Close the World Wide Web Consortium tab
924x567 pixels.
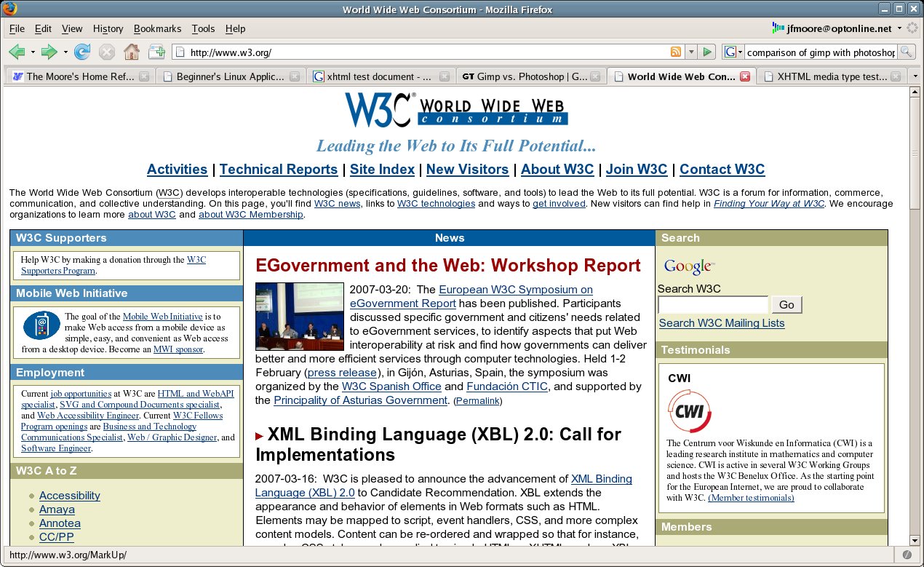coord(744,76)
